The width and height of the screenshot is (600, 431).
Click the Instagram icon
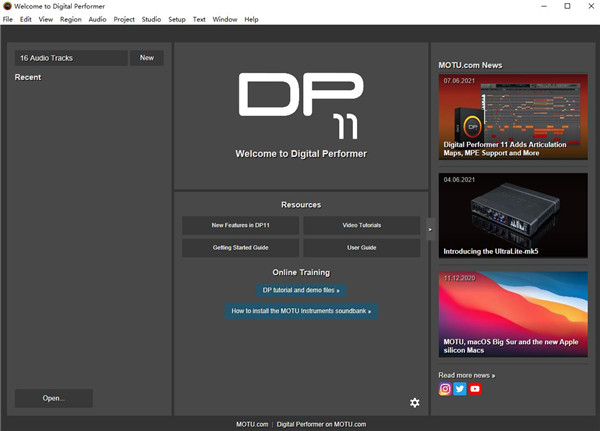pyautogui.click(x=445, y=389)
